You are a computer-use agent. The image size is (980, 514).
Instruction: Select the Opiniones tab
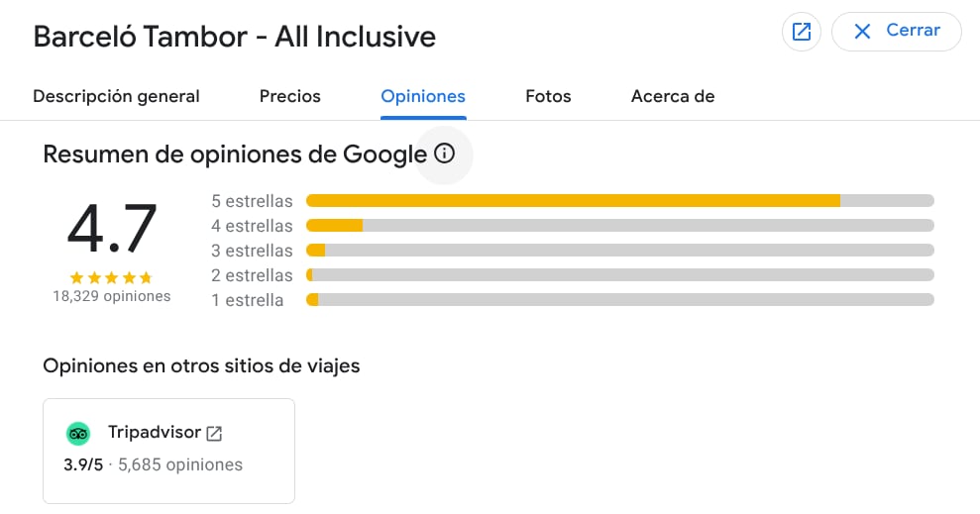(x=423, y=96)
